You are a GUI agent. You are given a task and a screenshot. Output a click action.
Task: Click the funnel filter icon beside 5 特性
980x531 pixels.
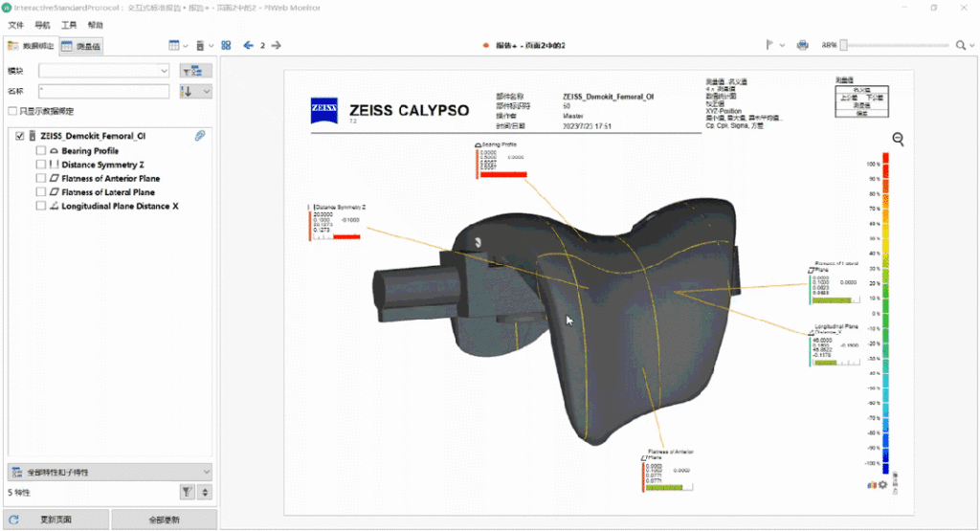pos(188,492)
